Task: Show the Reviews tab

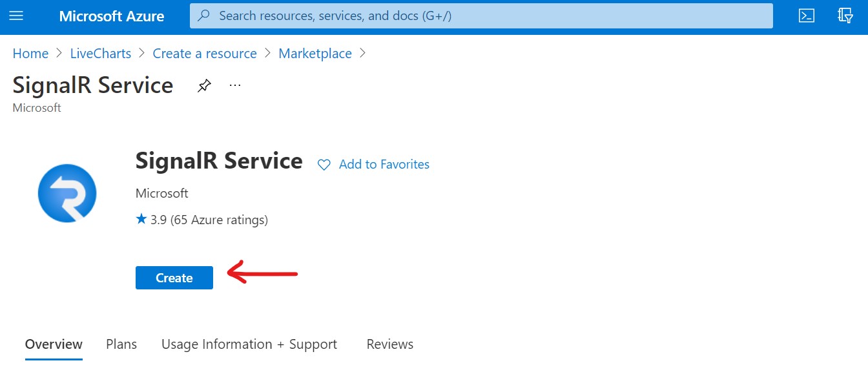Action: (x=389, y=344)
